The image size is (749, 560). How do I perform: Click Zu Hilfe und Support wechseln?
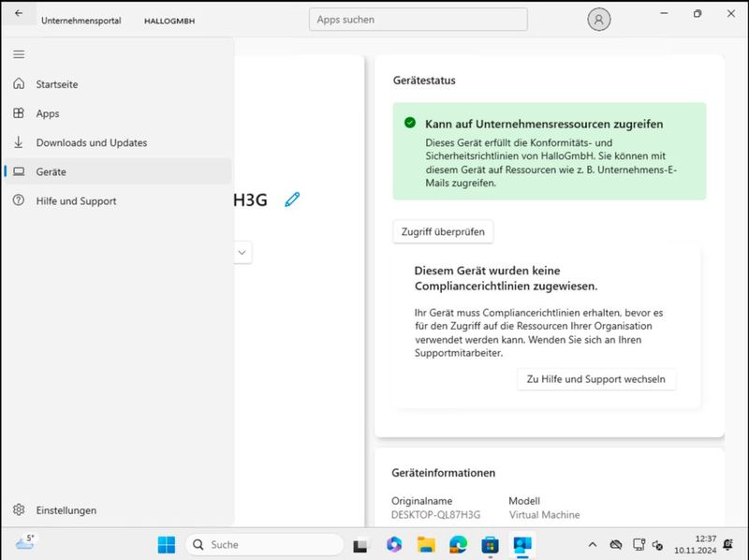coord(596,379)
